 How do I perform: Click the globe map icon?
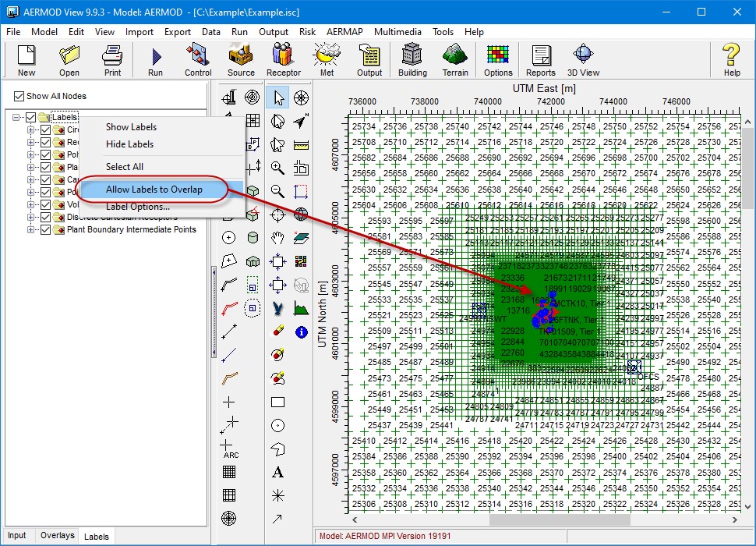[301, 214]
